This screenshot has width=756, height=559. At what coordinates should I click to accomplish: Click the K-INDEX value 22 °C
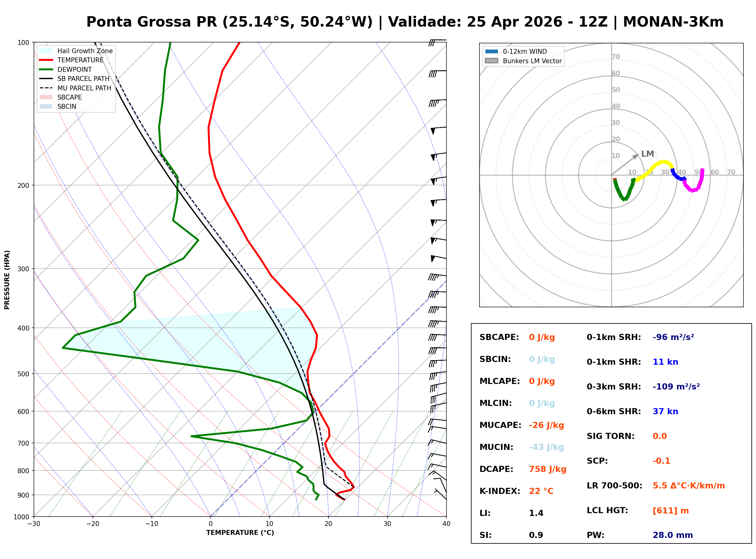coord(541,491)
